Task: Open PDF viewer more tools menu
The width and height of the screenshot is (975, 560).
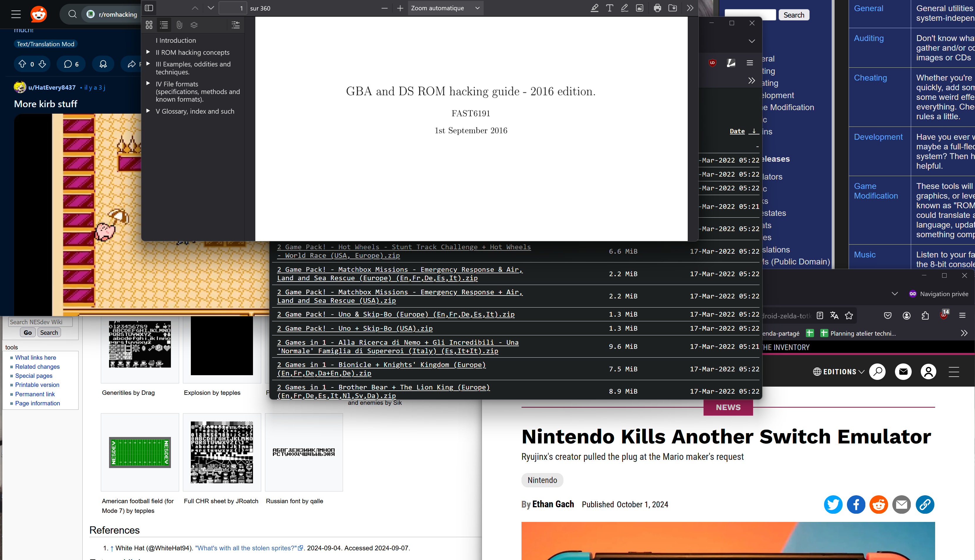Action: [690, 8]
